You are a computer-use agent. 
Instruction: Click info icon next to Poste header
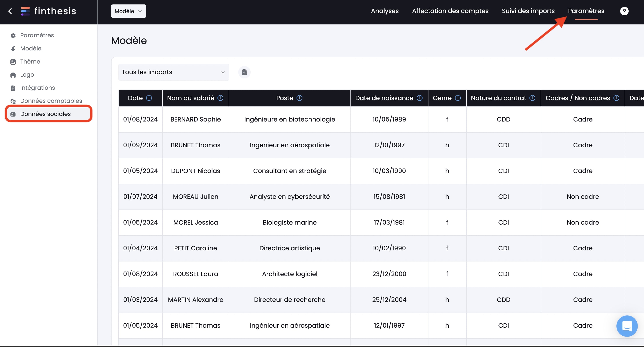299,98
